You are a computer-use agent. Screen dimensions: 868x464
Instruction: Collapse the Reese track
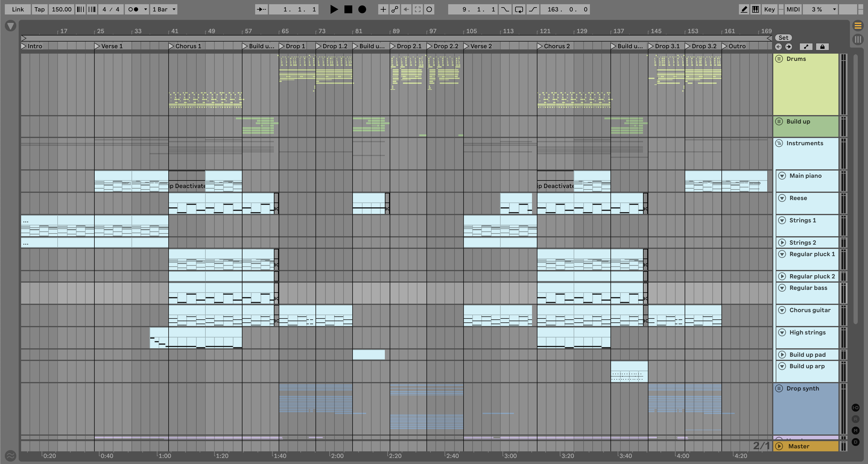[x=782, y=198]
